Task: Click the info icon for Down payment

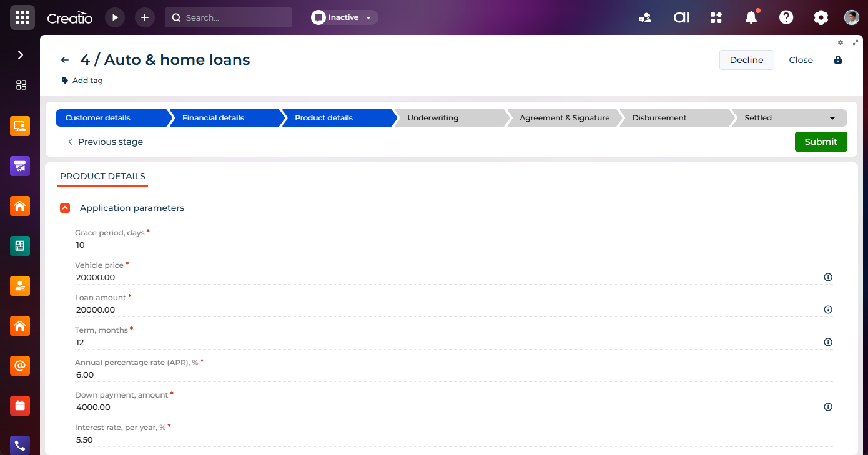Action: coord(828,407)
